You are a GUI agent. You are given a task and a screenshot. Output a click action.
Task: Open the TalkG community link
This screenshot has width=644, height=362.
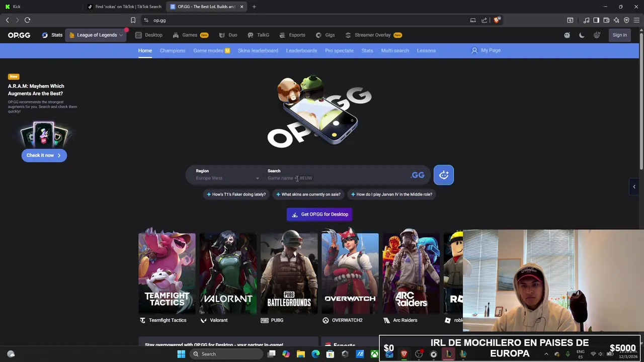258,35
